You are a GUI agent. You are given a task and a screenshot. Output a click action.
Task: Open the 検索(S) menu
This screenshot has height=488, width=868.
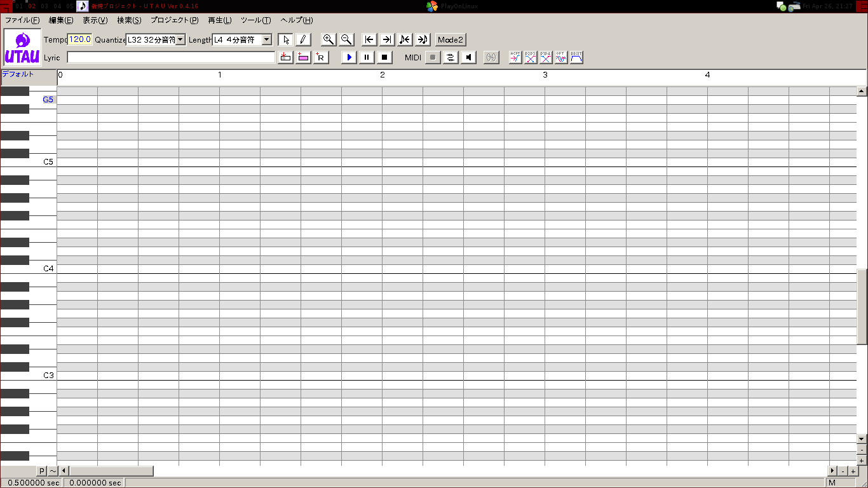[129, 20]
